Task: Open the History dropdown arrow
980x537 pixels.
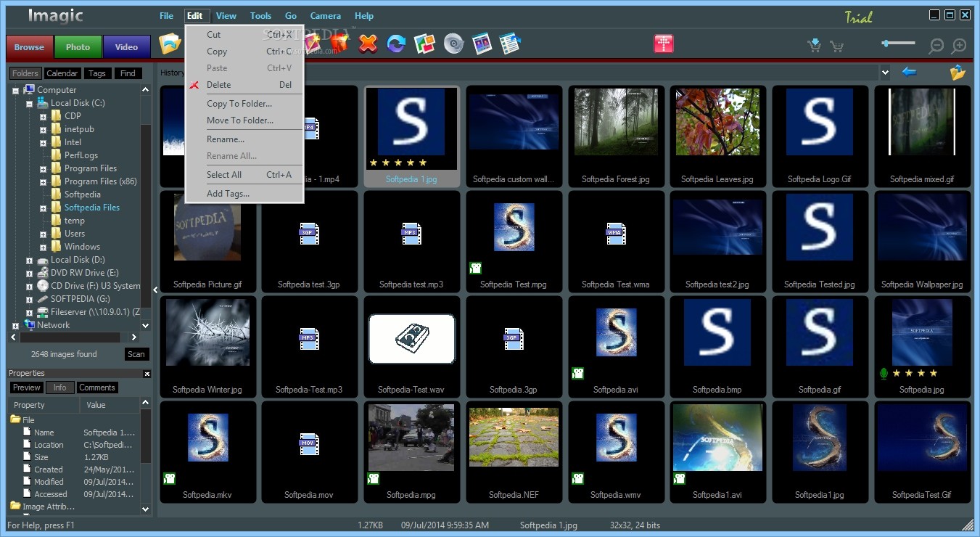Action: click(884, 73)
